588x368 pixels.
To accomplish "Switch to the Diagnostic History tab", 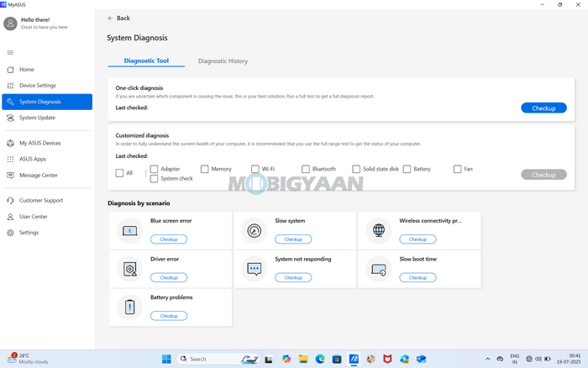I will 223,60.
